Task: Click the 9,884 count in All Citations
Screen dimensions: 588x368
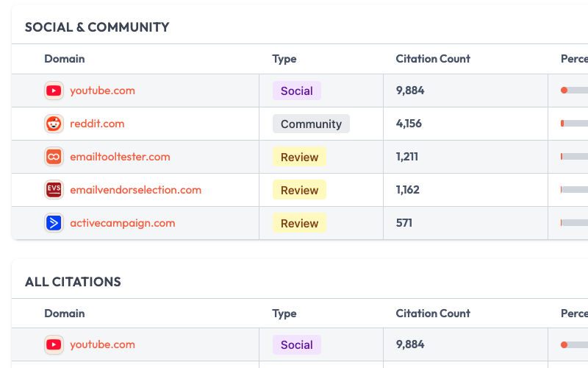Action: point(410,344)
